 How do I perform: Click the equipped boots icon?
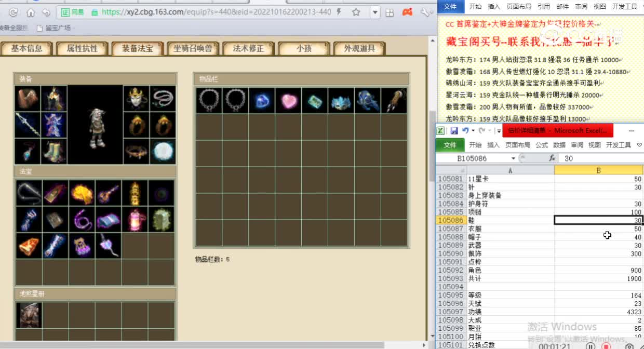click(x=54, y=151)
